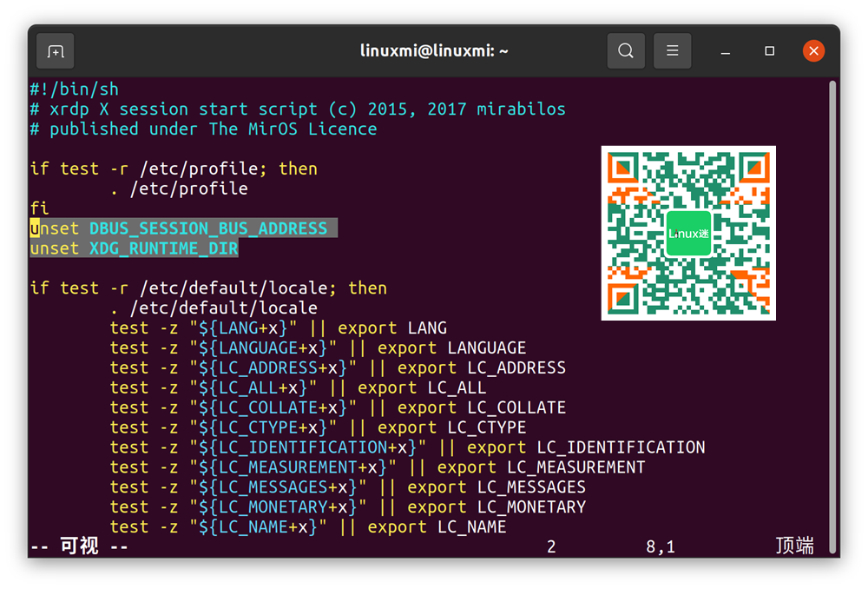Click the vertical scrollbar of the terminal

832,316
